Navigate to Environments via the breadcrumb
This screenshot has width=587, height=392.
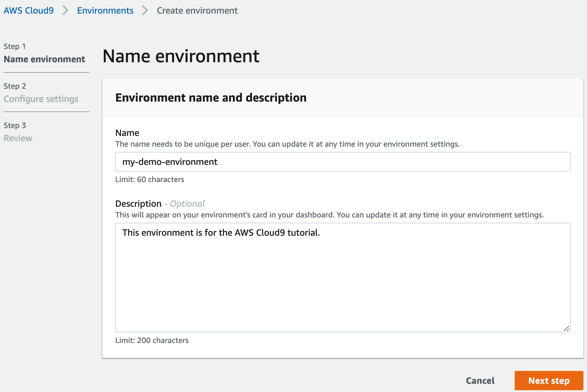(x=105, y=10)
